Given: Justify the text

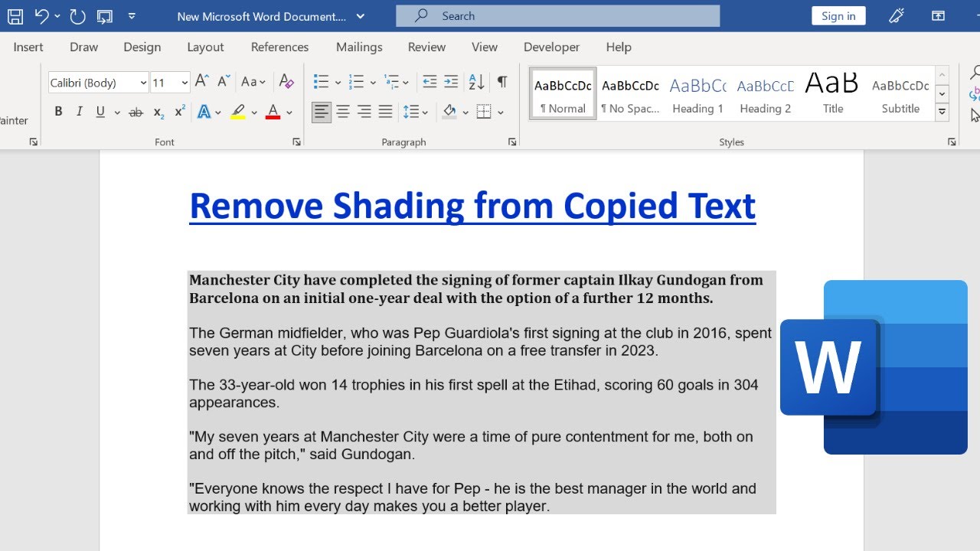Looking at the screenshot, I should tap(386, 112).
